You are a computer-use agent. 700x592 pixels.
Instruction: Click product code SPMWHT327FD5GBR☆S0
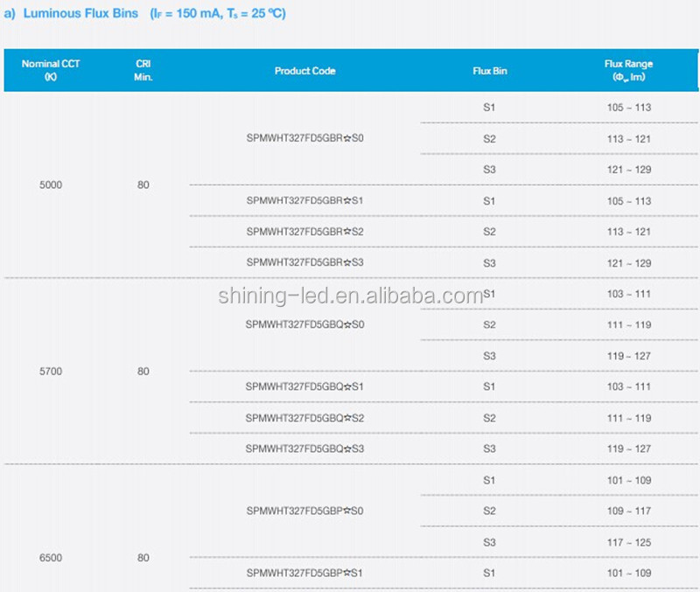pos(304,138)
